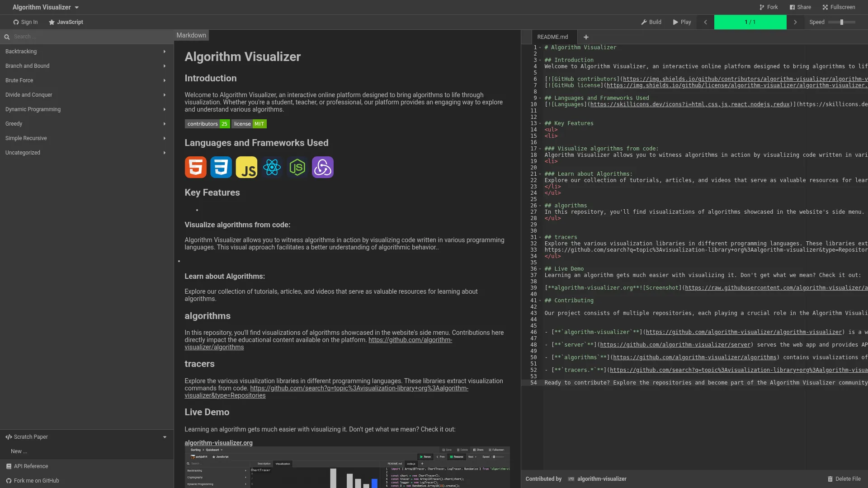This screenshot has width=868, height=488.
Task: Start playback with the Play button
Action: (682, 22)
